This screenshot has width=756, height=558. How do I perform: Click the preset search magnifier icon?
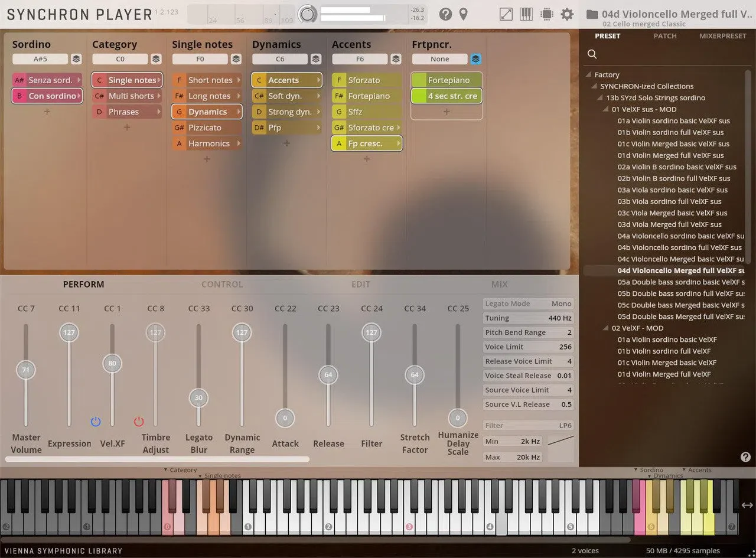tap(592, 54)
